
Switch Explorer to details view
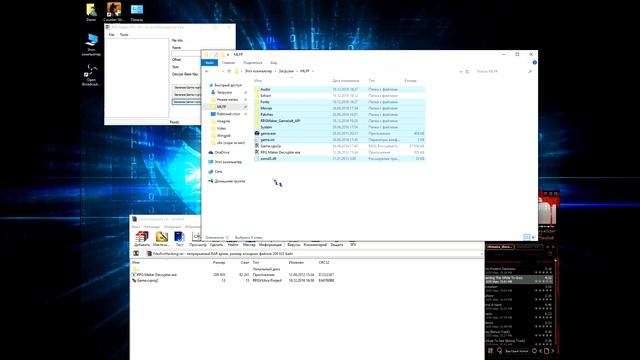[x=527, y=237]
